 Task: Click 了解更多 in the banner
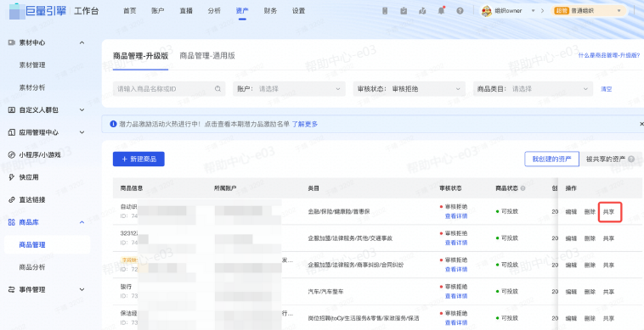tap(305, 124)
